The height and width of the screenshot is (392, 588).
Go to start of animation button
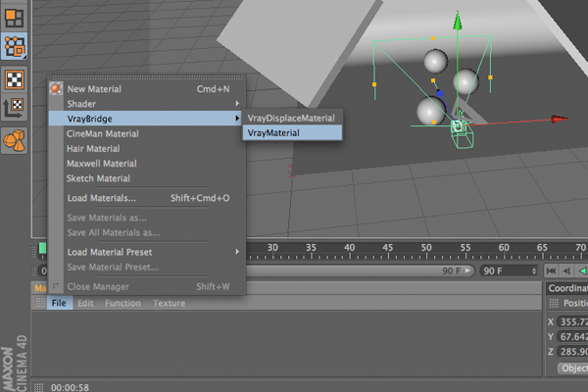[551, 270]
